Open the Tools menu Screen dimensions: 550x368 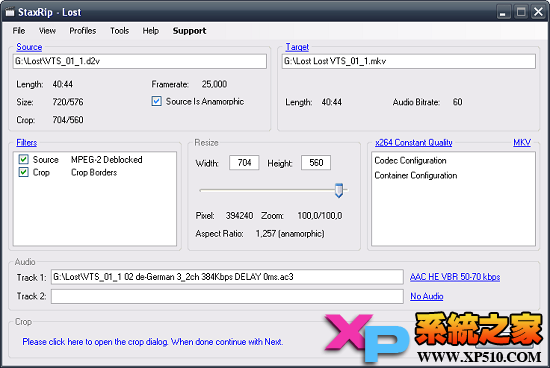click(x=120, y=31)
